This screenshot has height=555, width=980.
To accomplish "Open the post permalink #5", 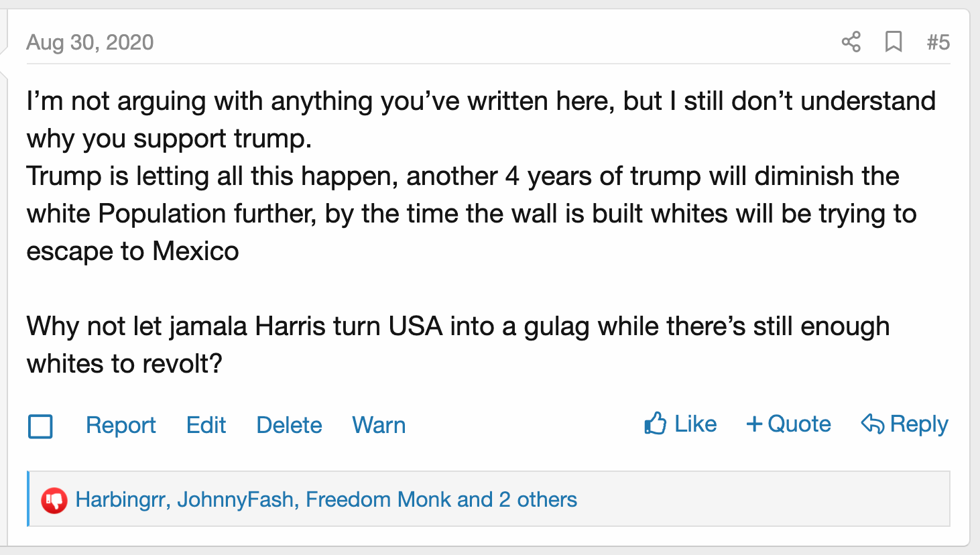I will click(x=938, y=42).
